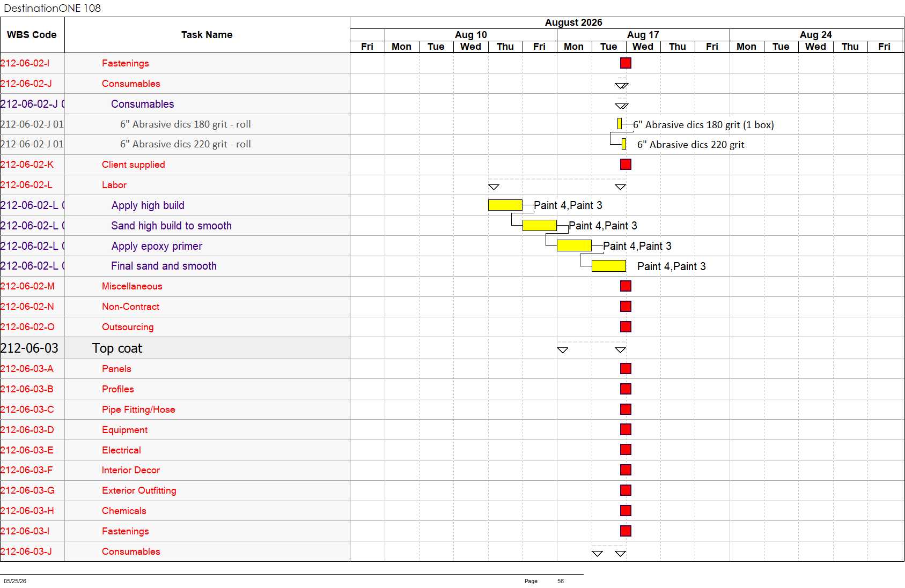Click the red milestone in the Outsourcing row

pos(626,327)
